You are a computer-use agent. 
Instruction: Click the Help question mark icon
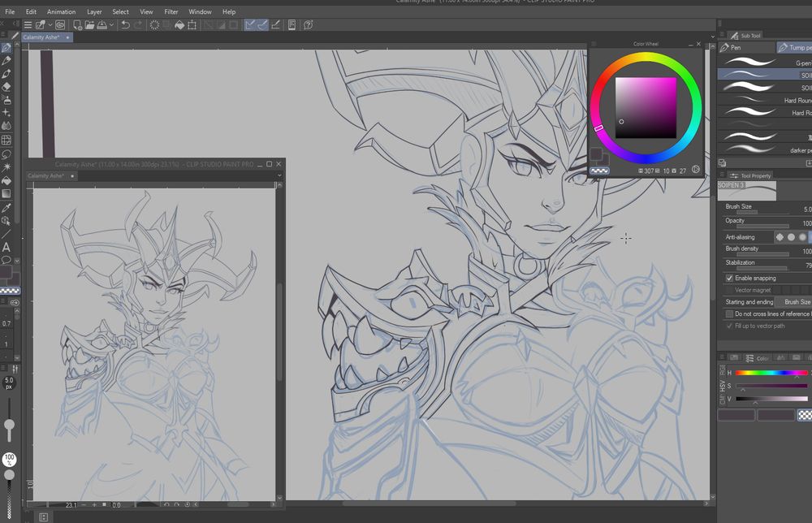308,25
